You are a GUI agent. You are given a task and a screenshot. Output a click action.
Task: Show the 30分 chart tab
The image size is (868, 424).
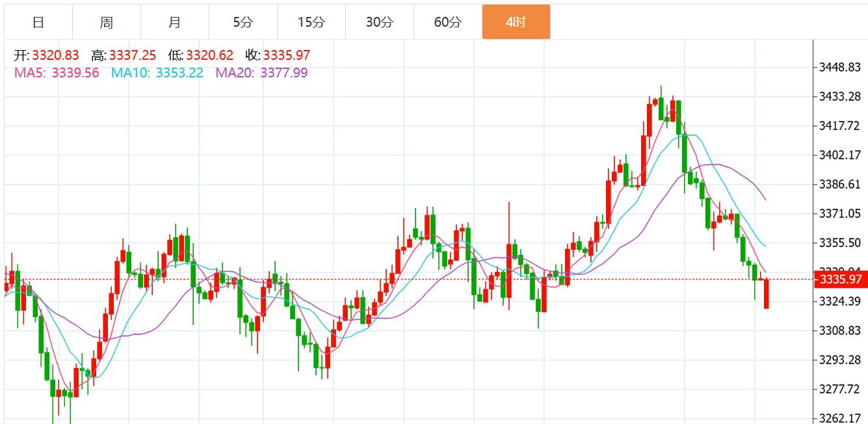point(380,22)
